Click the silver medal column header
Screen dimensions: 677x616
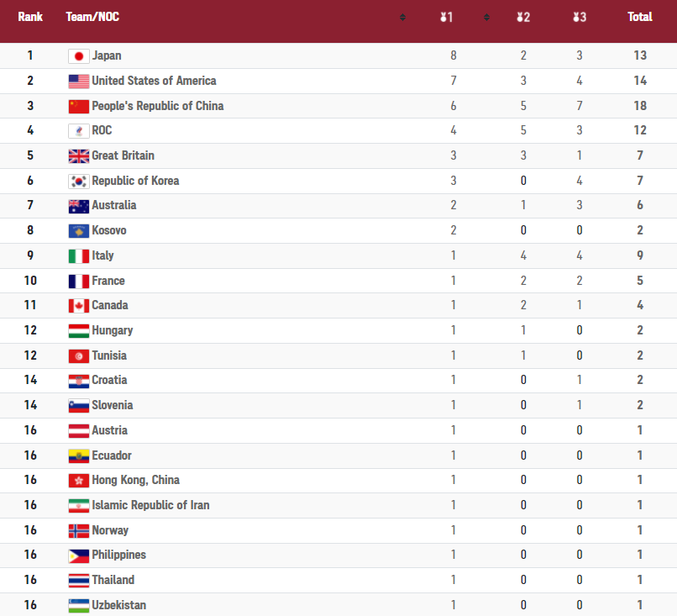click(x=523, y=18)
